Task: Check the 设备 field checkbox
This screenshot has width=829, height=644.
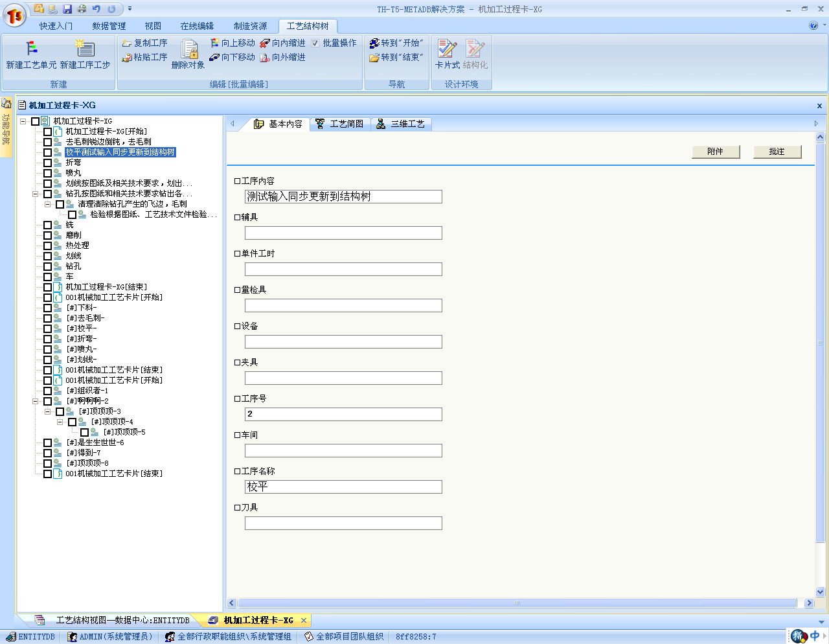Action: click(x=237, y=327)
